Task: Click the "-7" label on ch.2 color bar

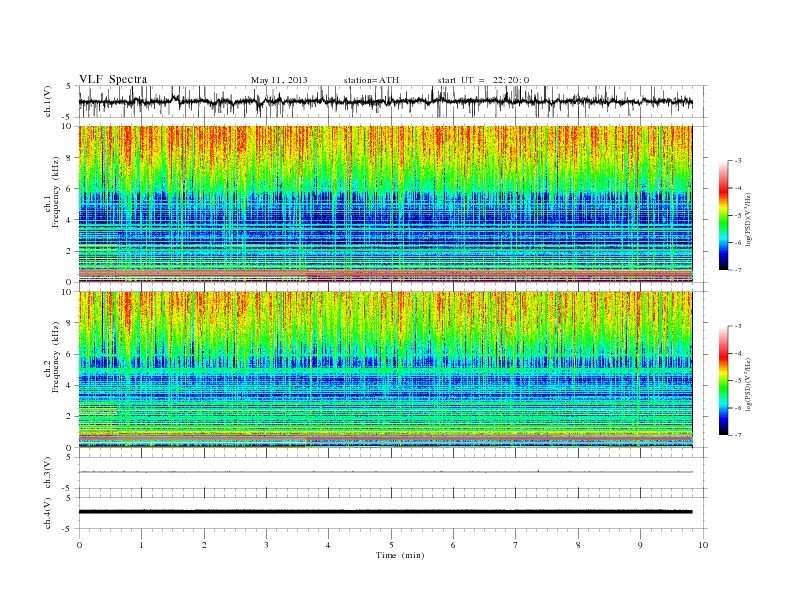Action: coord(737,435)
